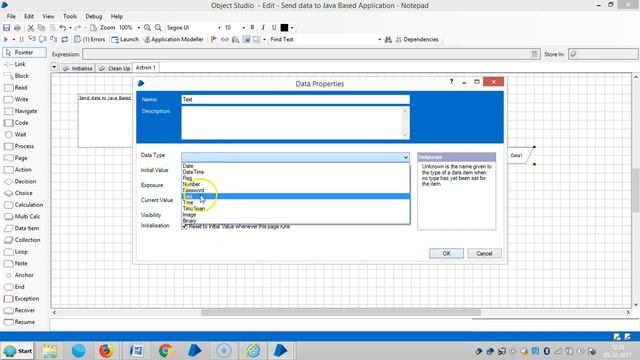Open the Application Modeller
Screen dimensions: 640x360
[173, 40]
